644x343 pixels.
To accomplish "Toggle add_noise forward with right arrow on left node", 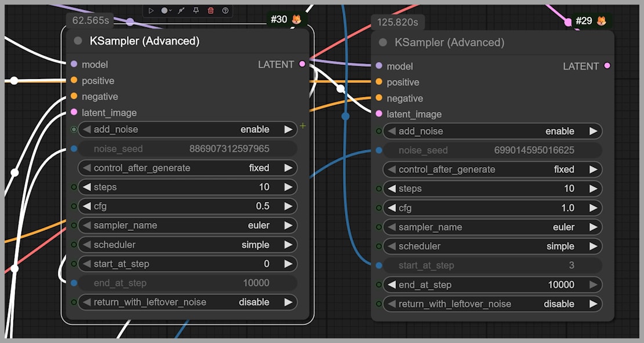I will (x=288, y=129).
